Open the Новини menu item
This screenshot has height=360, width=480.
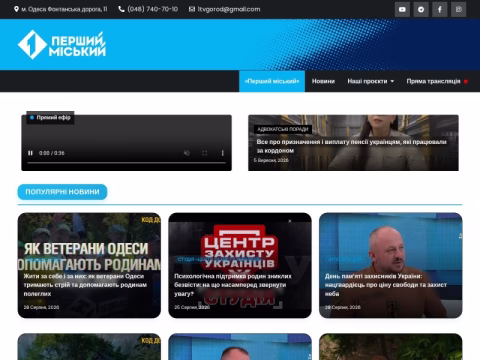point(323,81)
